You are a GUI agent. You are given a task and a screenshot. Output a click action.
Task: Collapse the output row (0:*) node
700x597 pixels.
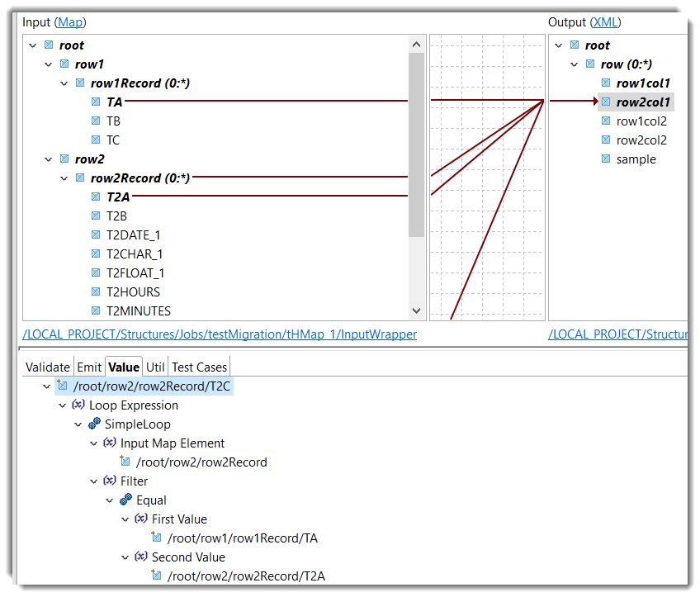(x=575, y=64)
